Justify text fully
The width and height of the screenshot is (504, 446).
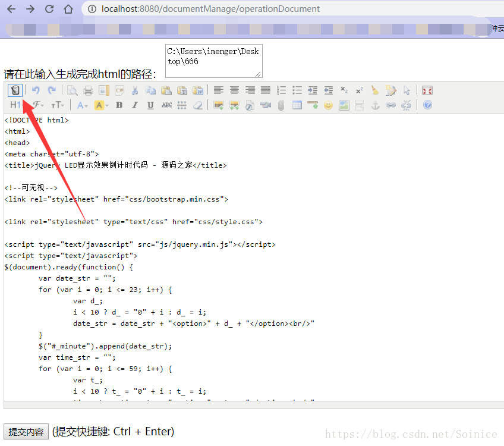coord(266,90)
